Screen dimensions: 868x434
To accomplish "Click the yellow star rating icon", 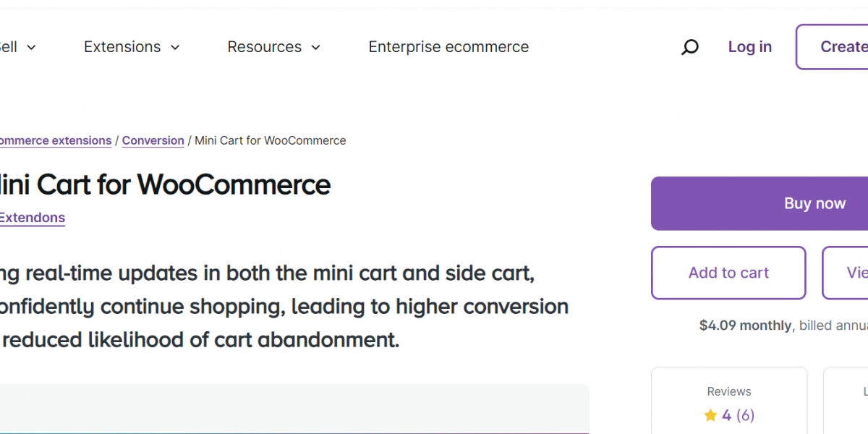I will 710,416.
